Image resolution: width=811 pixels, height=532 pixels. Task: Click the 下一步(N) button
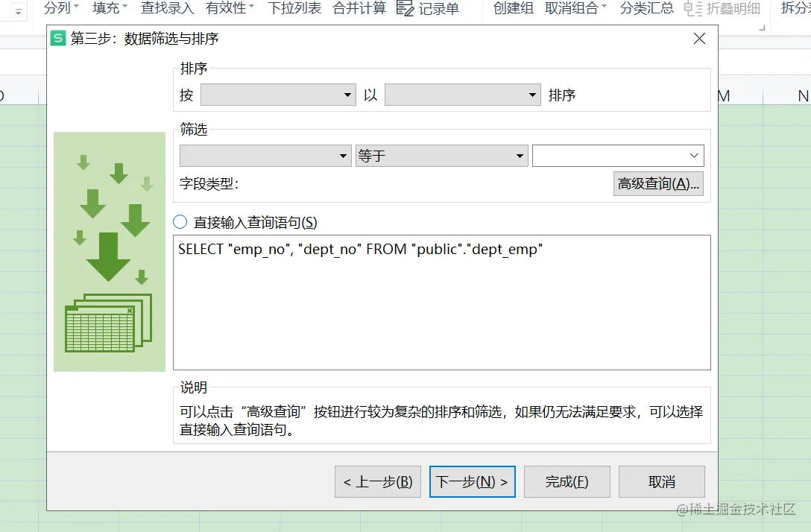tap(473, 482)
